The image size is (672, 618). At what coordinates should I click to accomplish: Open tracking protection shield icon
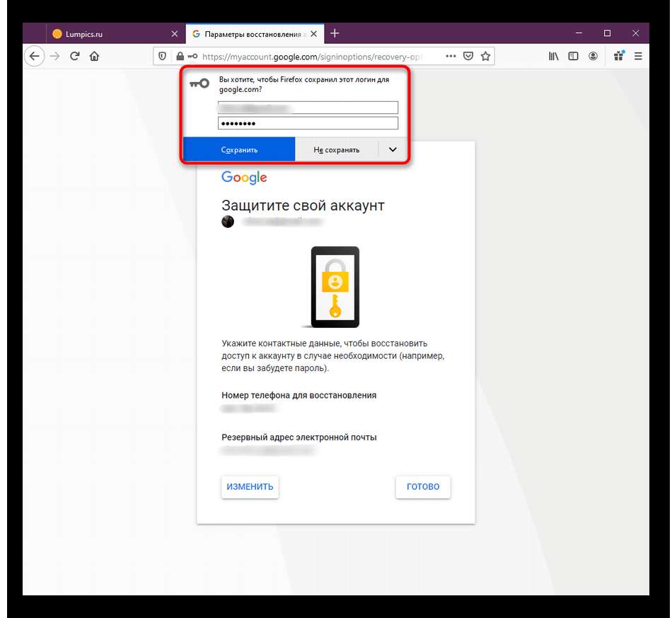coord(163,56)
